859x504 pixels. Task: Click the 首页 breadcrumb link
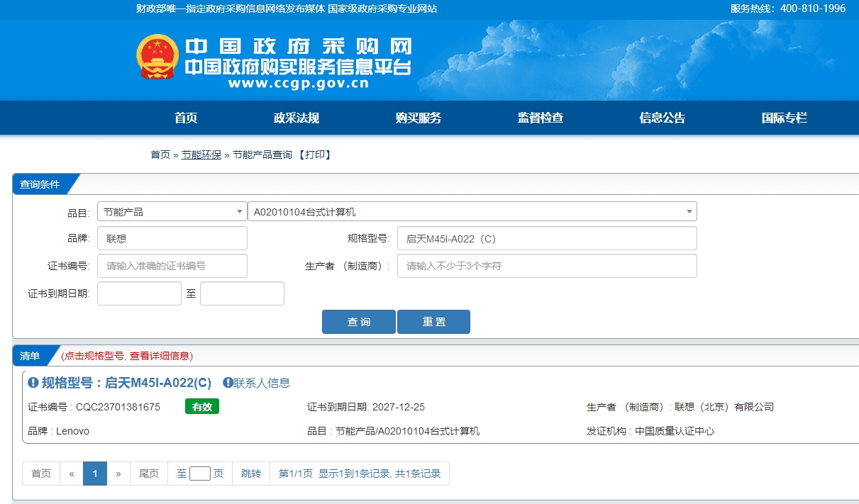click(160, 155)
